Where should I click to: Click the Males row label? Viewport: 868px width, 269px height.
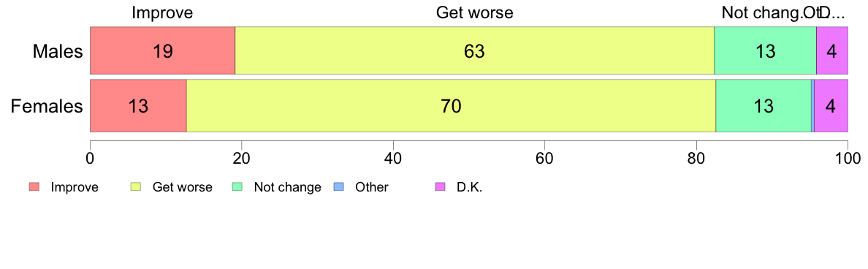58,51
